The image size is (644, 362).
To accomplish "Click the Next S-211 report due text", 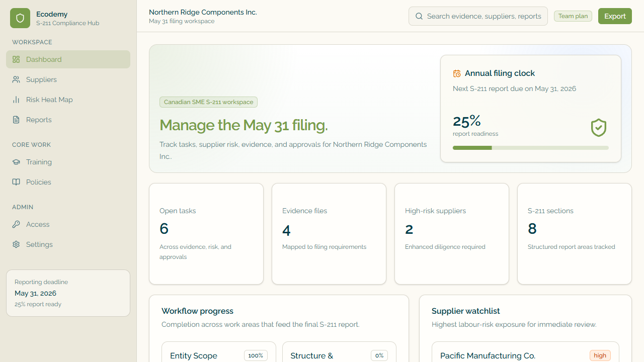I will (514, 88).
